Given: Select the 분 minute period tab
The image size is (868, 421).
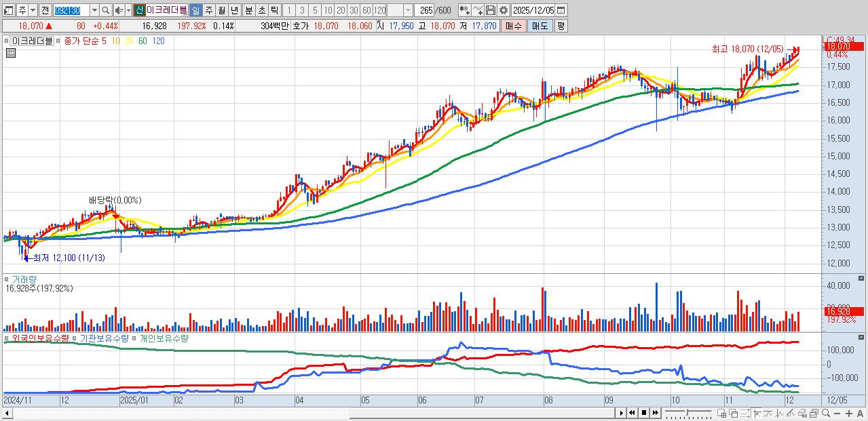Looking at the screenshot, I should click(x=248, y=10).
